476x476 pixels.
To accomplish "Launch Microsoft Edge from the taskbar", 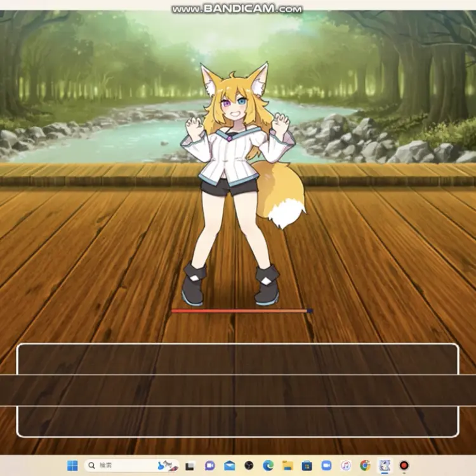I will pyautogui.click(x=268, y=465).
